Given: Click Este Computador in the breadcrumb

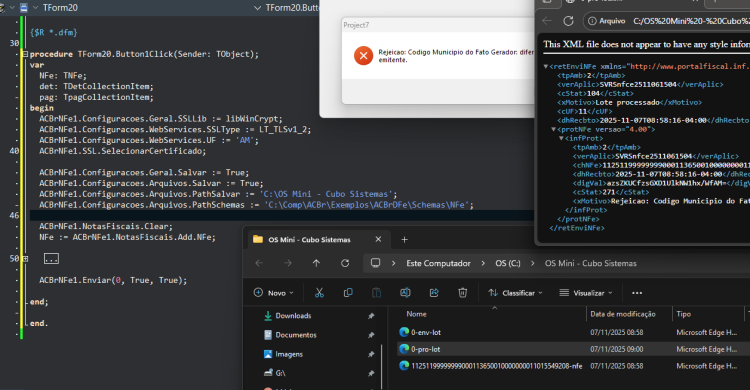Looking at the screenshot, I should pos(438,263).
